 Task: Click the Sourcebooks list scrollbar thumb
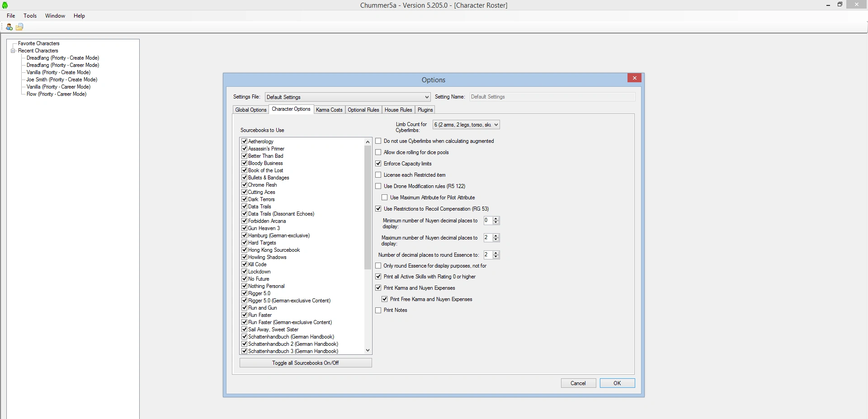(368, 207)
